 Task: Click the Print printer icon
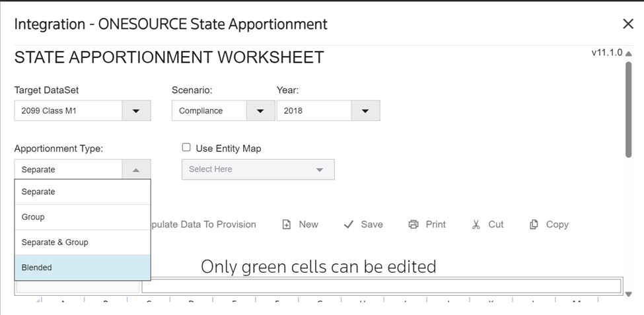tap(413, 225)
